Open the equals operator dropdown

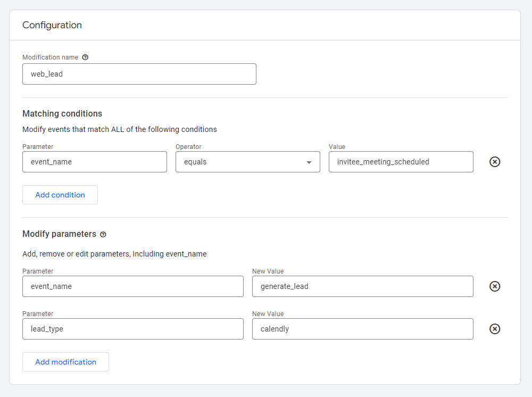(x=248, y=162)
